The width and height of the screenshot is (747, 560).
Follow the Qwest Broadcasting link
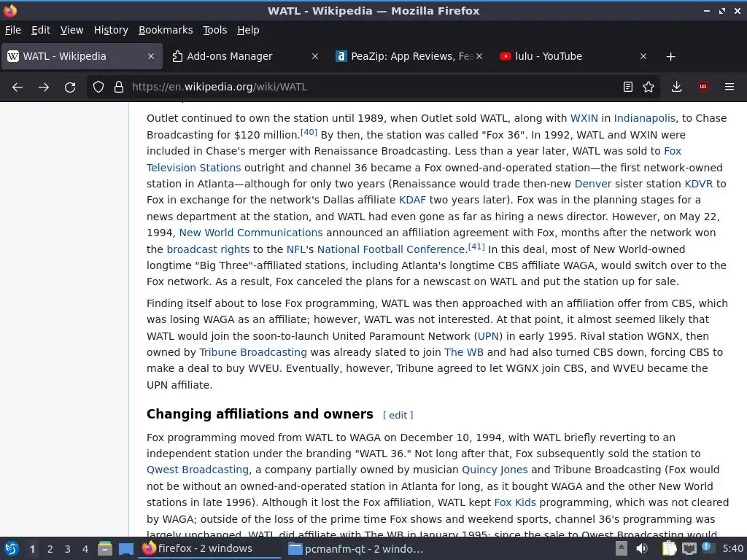click(198, 470)
